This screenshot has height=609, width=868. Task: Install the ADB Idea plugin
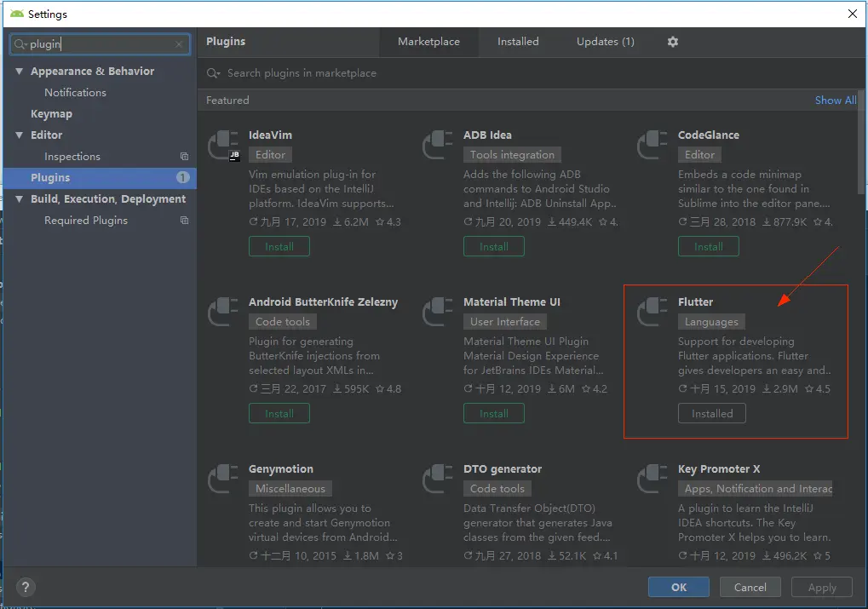494,246
